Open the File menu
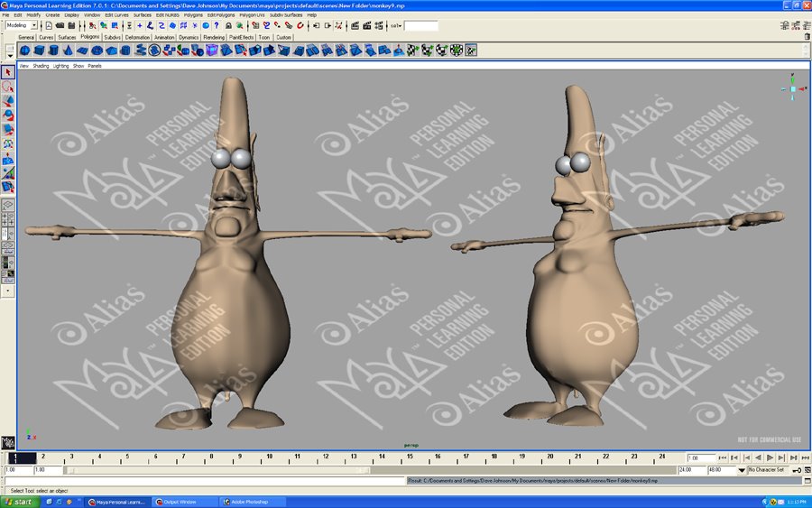 [5, 15]
